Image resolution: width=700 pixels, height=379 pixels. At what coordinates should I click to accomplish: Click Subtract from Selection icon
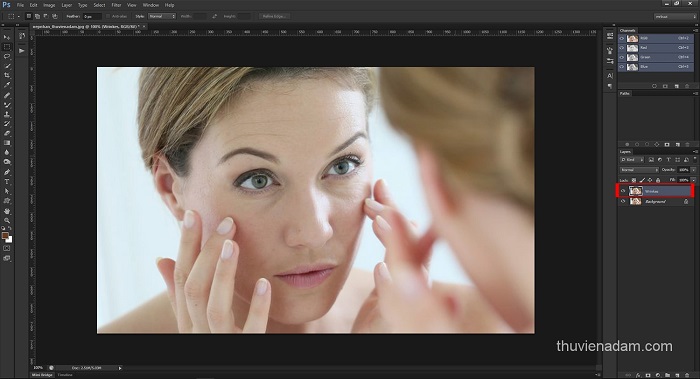46,16
